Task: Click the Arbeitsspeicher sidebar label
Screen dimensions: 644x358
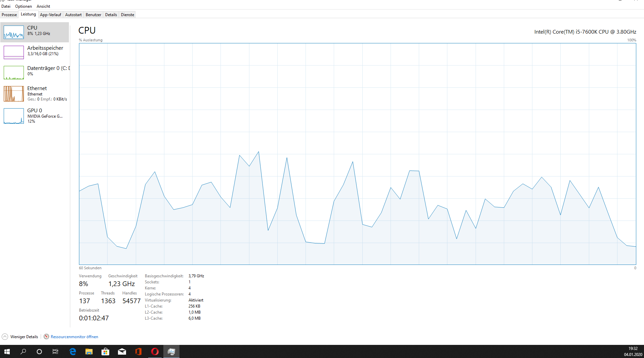Action: coord(45,48)
